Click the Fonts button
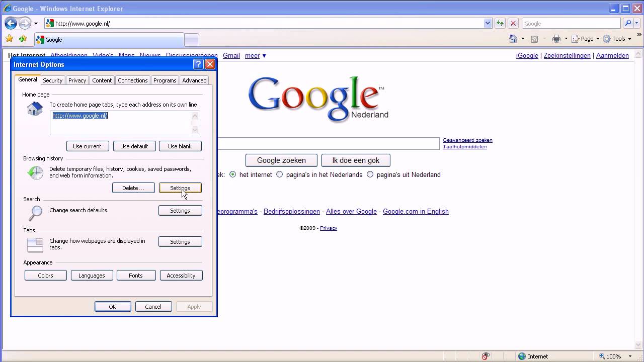 [x=136, y=276]
